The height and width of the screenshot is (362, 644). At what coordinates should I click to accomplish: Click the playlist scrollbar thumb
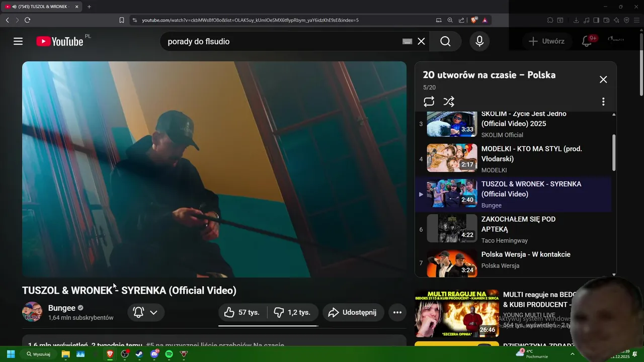coord(614,153)
